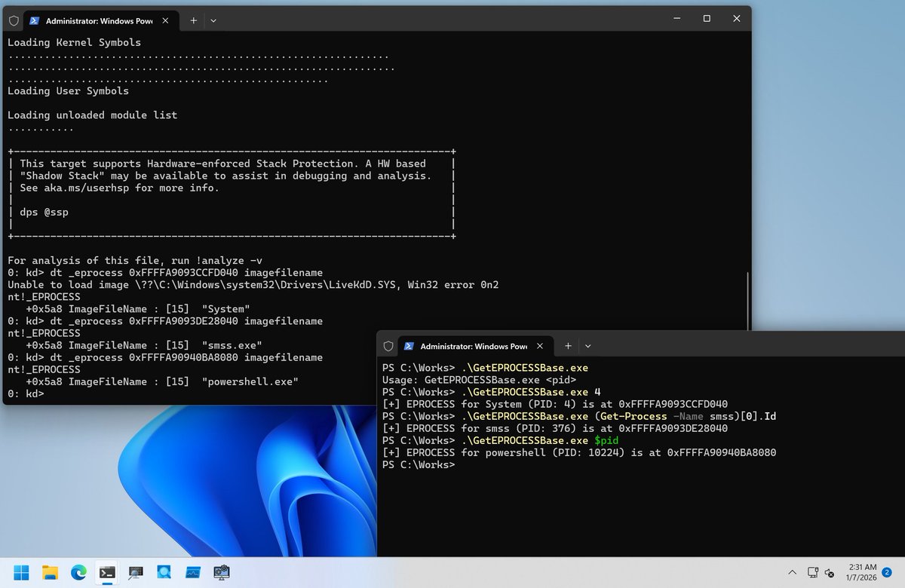
Task: Open File Explorer from the taskbar
Action: [50, 572]
